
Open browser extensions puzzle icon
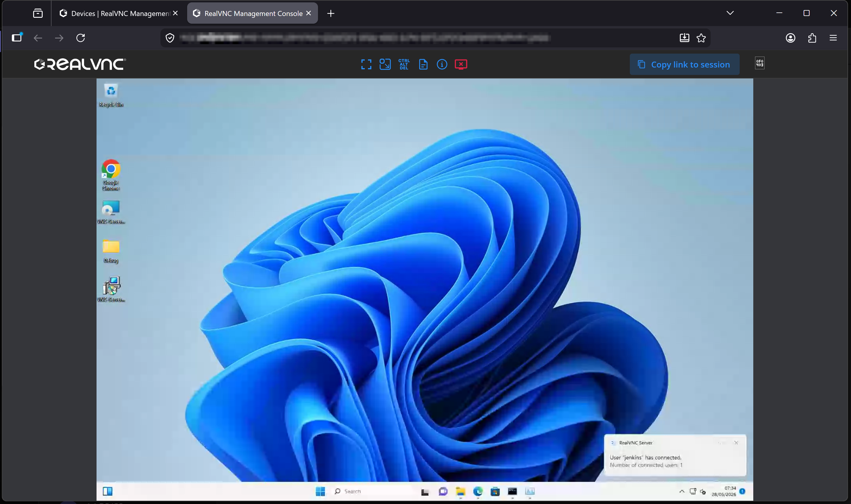(x=812, y=38)
